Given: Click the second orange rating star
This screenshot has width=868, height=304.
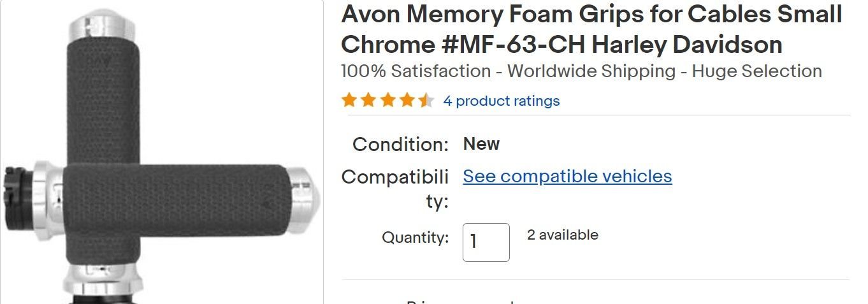Looking at the screenshot, I should point(368,101).
